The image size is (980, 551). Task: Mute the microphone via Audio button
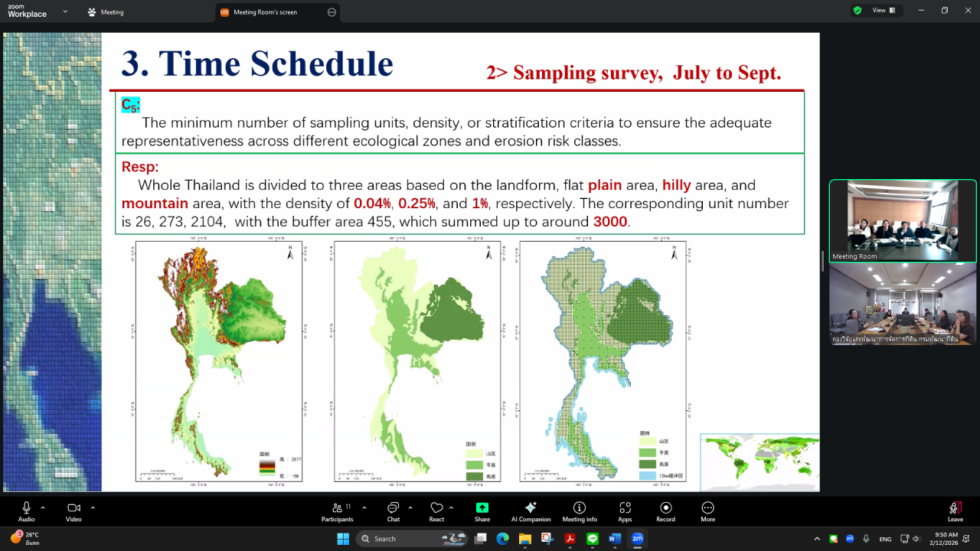click(x=26, y=510)
